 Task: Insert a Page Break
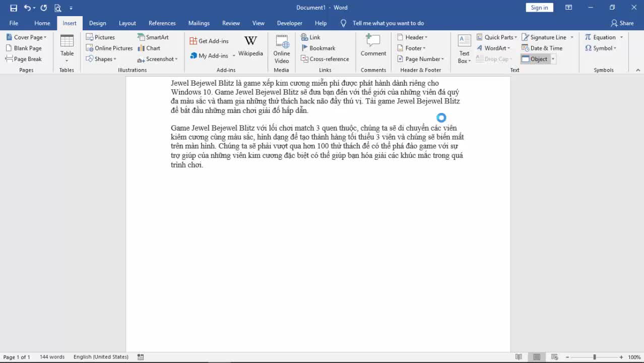tap(24, 59)
